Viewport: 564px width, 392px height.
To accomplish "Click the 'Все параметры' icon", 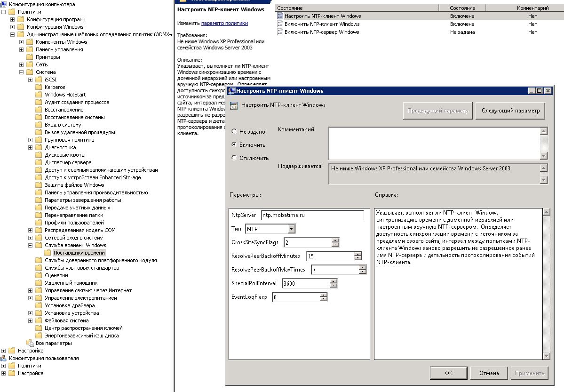I will [30, 343].
